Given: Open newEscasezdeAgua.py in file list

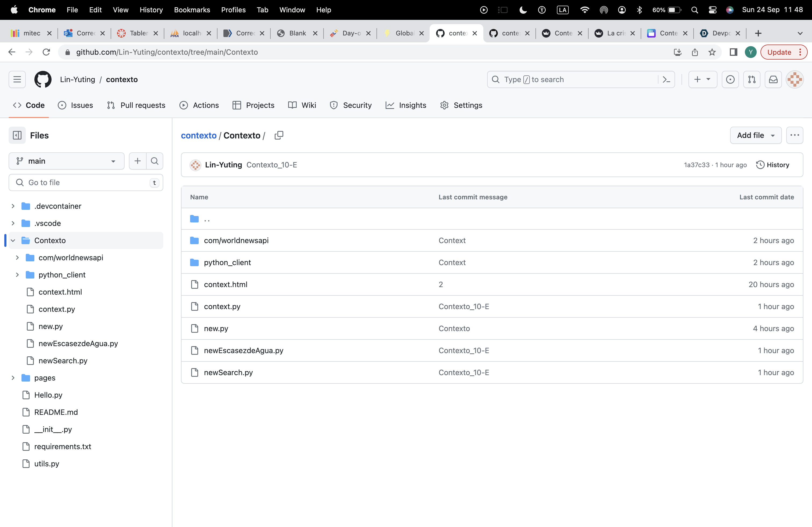Looking at the screenshot, I should 244,350.
